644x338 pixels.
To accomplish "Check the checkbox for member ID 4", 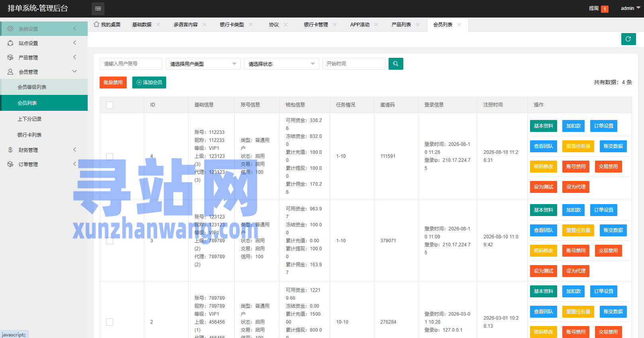I will [110, 156].
